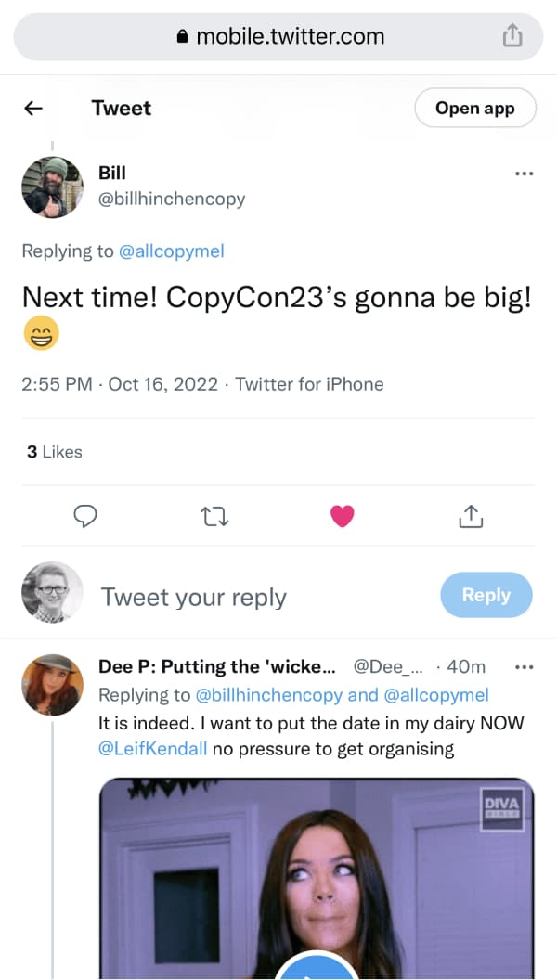The width and height of the screenshot is (557, 980).
Task: Open Dee P's profile avatar
Action: (53, 684)
